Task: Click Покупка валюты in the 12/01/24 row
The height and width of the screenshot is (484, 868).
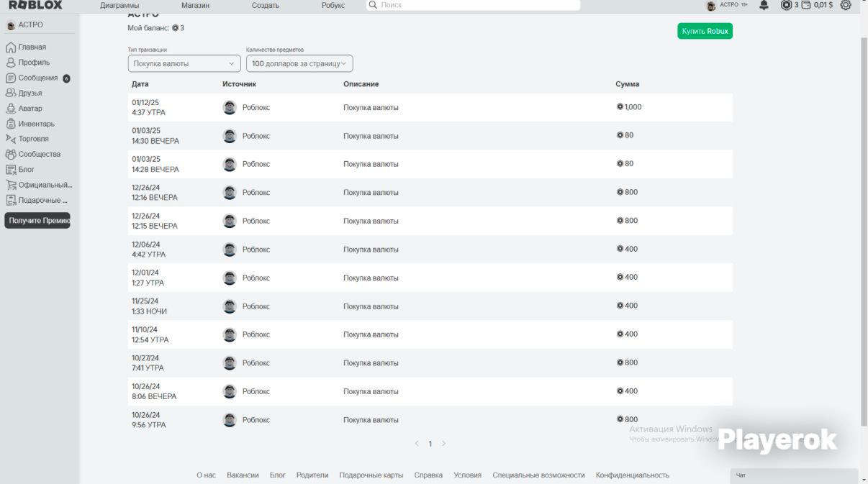Action: (x=371, y=278)
